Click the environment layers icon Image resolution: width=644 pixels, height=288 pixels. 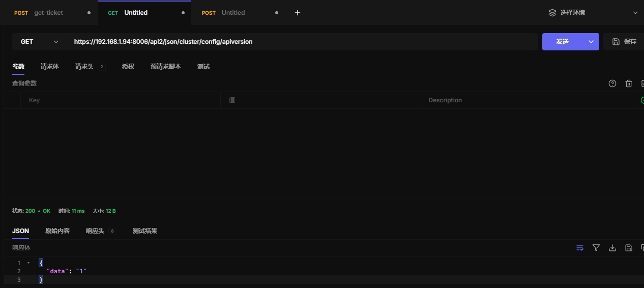[552, 13]
